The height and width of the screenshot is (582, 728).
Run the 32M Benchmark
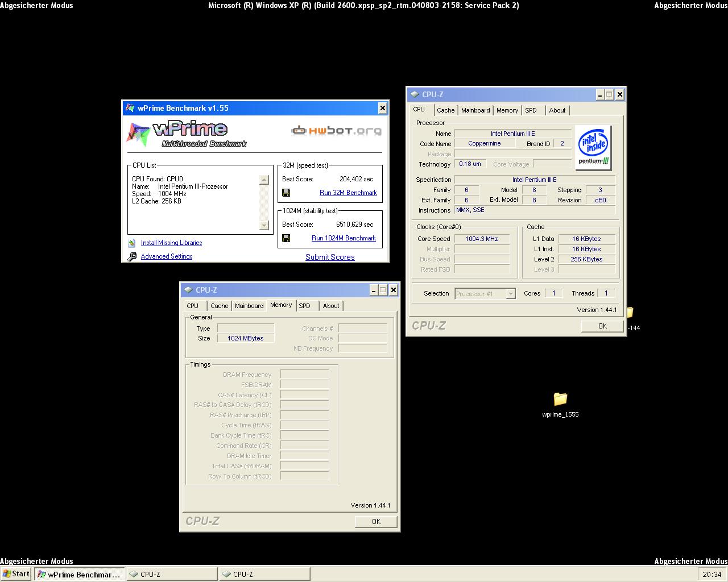pos(348,193)
